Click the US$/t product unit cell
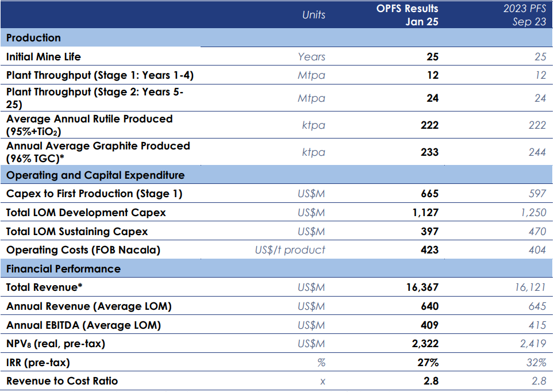This screenshot has width=554, height=392. point(290,250)
